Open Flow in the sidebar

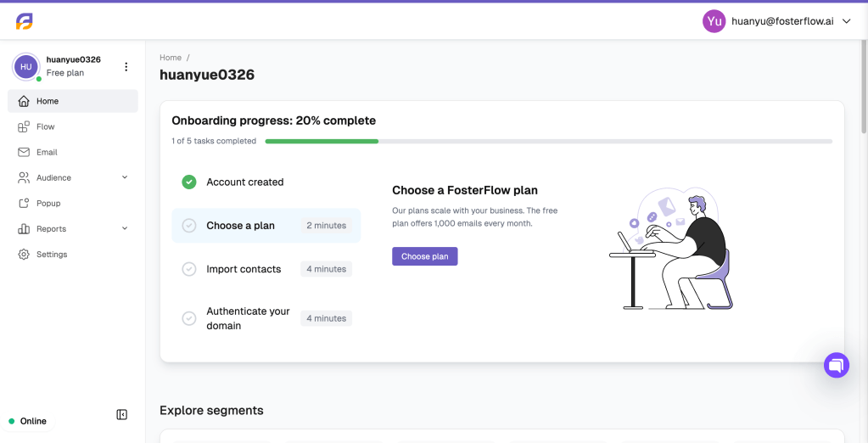click(72, 126)
